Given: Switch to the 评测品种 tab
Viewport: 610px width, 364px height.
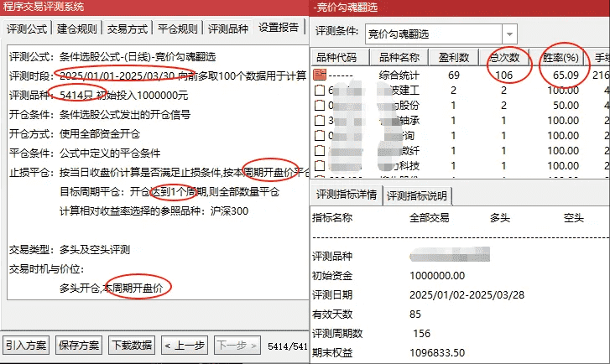Looking at the screenshot, I should click(228, 29).
